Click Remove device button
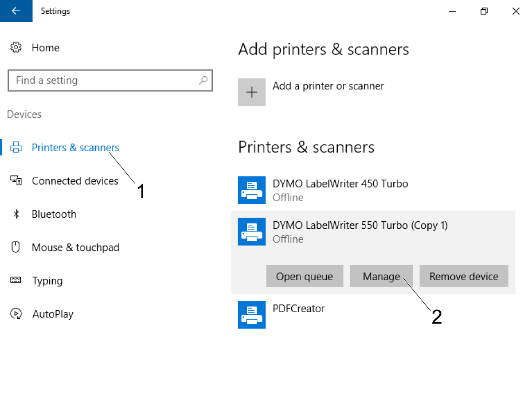 tap(464, 276)
